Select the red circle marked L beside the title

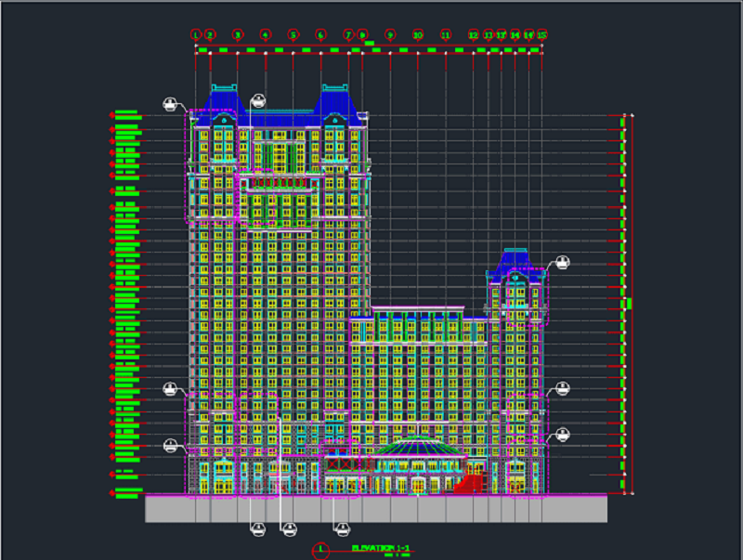(x=320, y=550)
